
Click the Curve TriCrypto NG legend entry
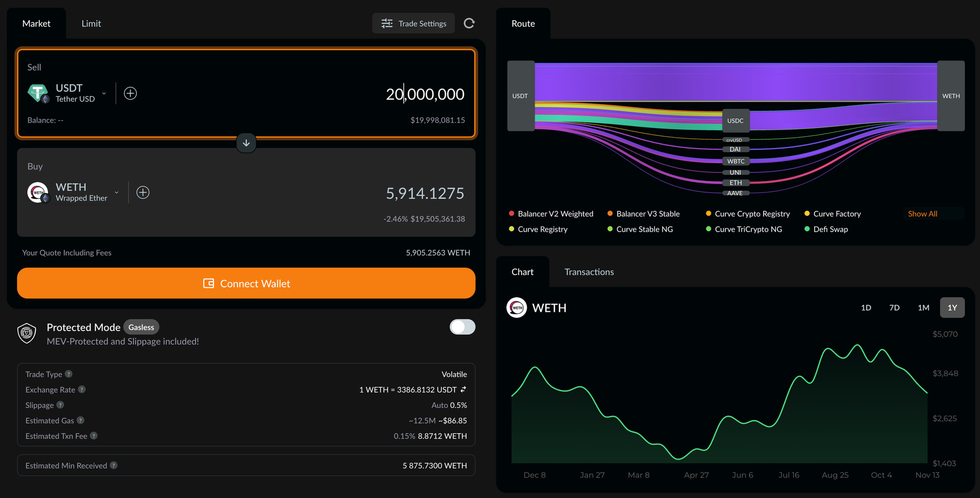click(x=744, y=229)
